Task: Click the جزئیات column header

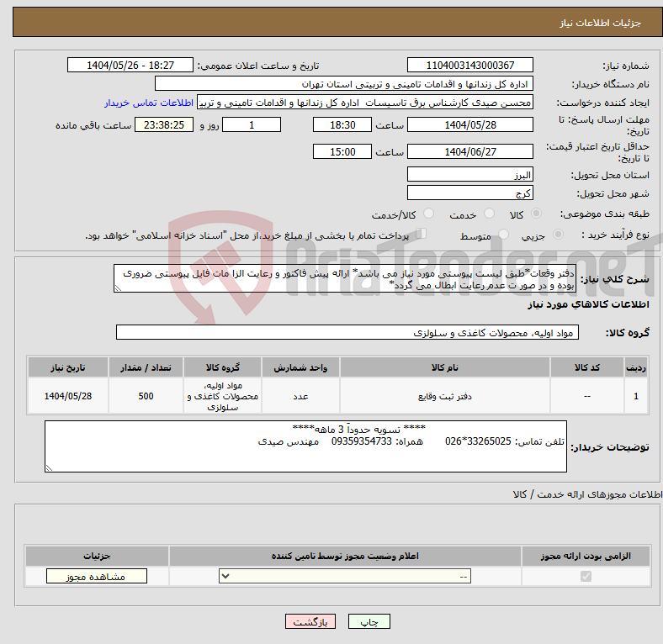Action: point(97,556)
